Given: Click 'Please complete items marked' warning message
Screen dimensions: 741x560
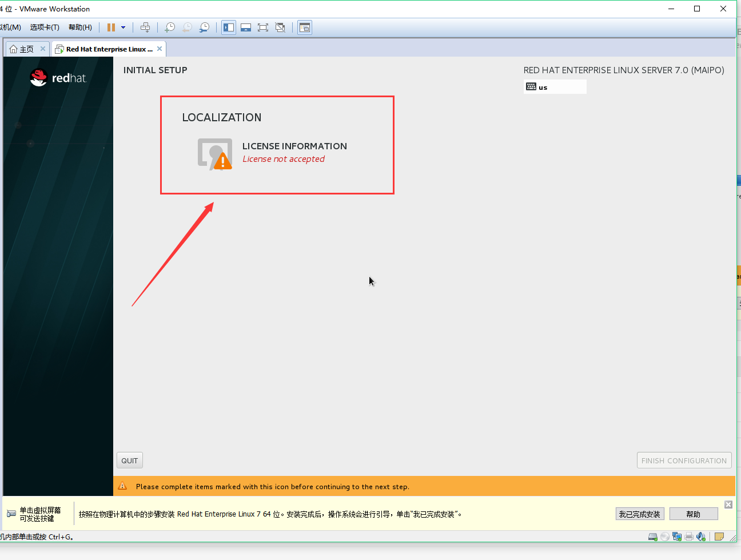Looking at the screenshot, I should coord(273,487).
